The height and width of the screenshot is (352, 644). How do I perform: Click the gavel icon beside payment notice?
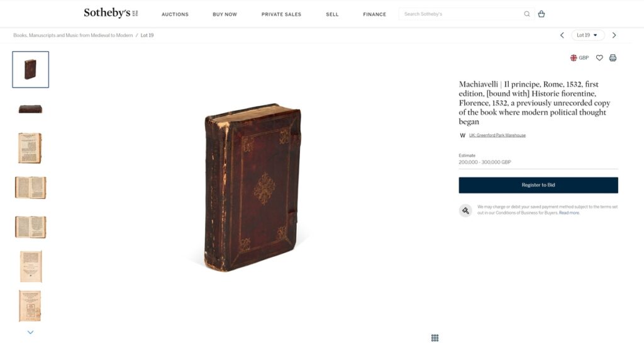[465, 210]
